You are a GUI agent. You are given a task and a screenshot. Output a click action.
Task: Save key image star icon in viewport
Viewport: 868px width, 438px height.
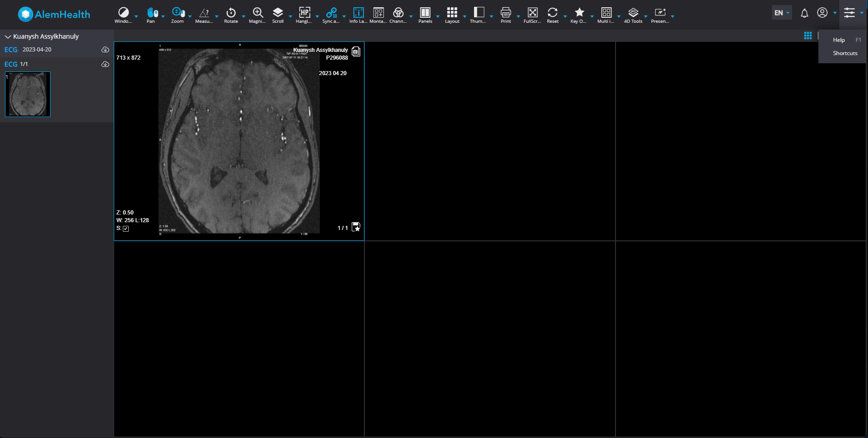pyautogui.click(x=356, y=227)
